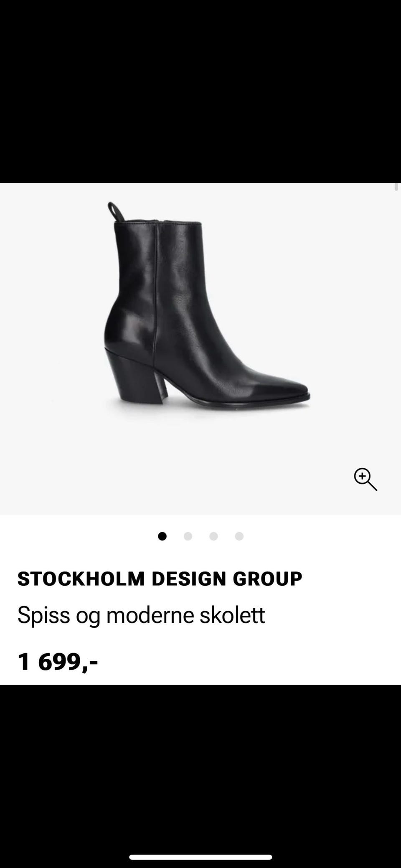This screenshot has height=868, width=401.
Task: Jump to the fourth carousel dot
Action: coord(239,536)
